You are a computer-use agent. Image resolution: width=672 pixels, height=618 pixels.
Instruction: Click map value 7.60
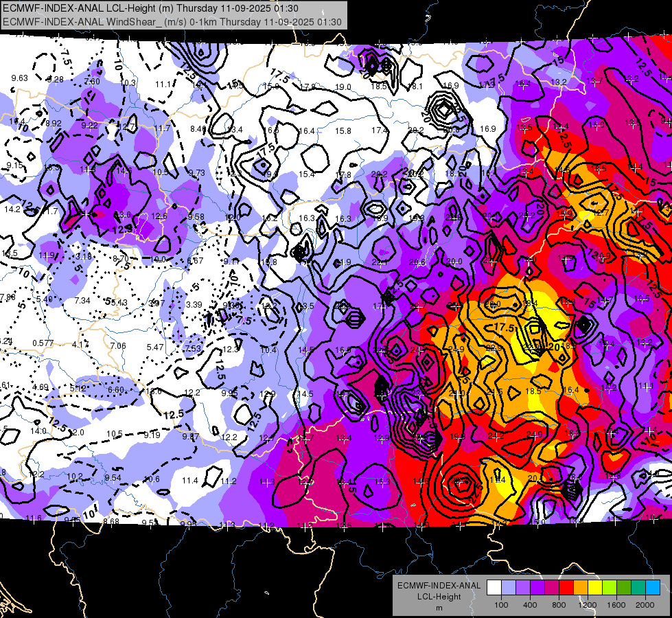(92, 82)
